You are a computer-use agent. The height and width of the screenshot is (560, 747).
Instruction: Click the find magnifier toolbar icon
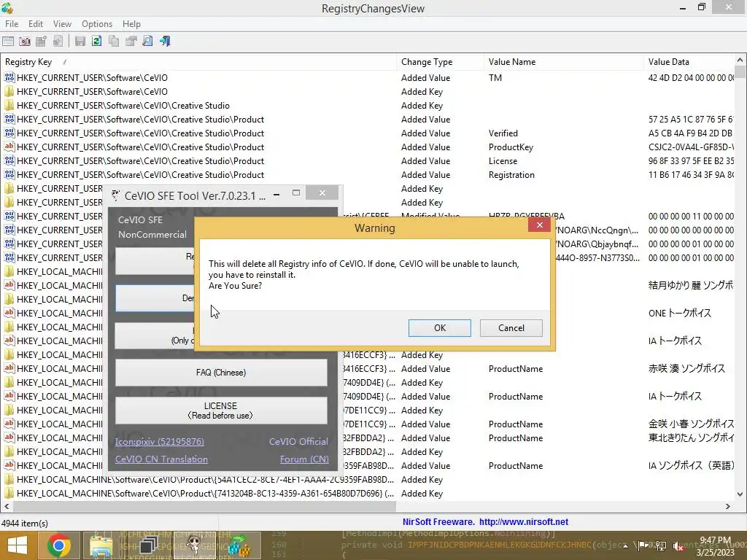click(147, 42)
